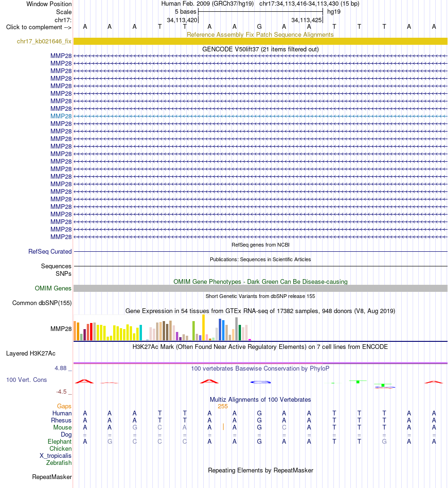The image size is (448, 488).
Task: Click the 'Dog' species row label
Action: (x=66, y=434)
